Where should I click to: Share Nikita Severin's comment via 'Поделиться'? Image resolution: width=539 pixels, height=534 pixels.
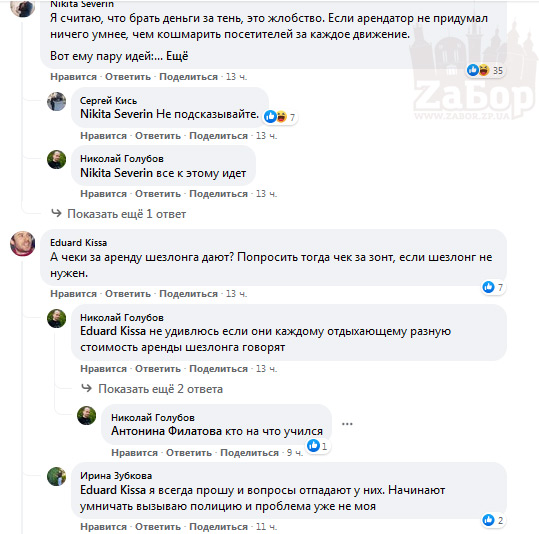(188, 76)
